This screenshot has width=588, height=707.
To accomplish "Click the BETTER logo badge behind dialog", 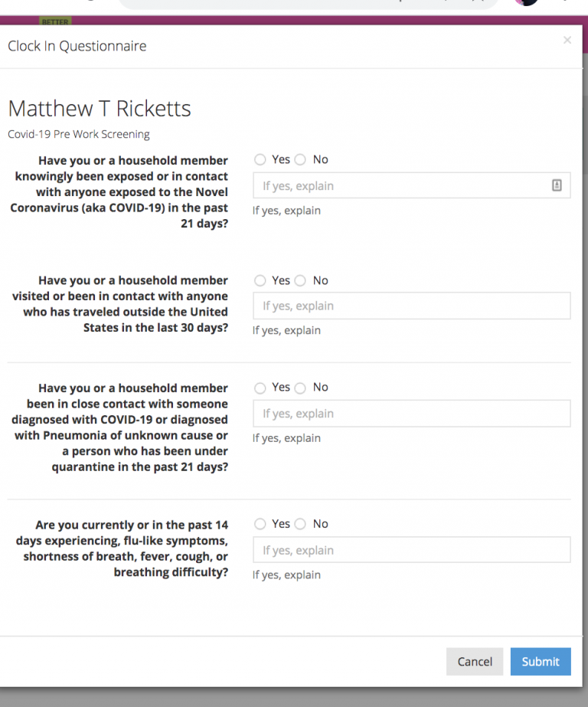I will pos(54,21).
